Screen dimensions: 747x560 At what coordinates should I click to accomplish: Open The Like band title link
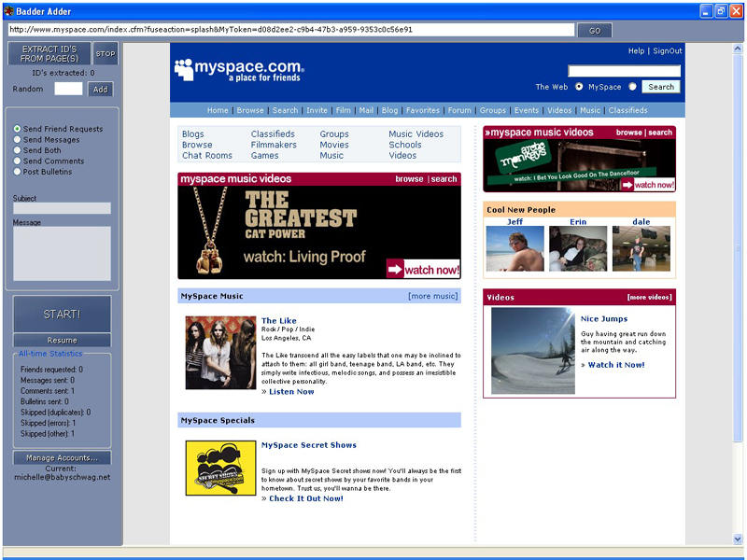(278, 321)
